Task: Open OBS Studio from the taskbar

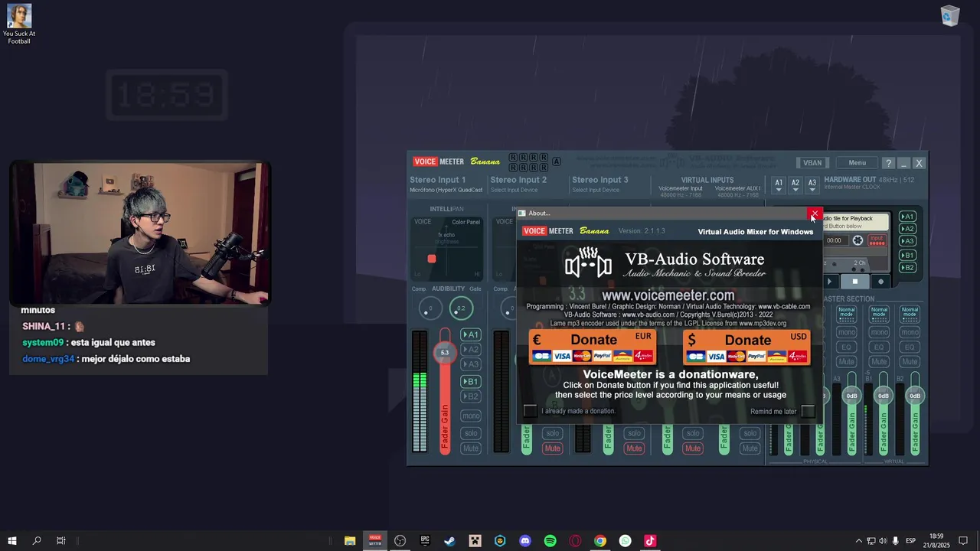Action: tap(400, 541)
